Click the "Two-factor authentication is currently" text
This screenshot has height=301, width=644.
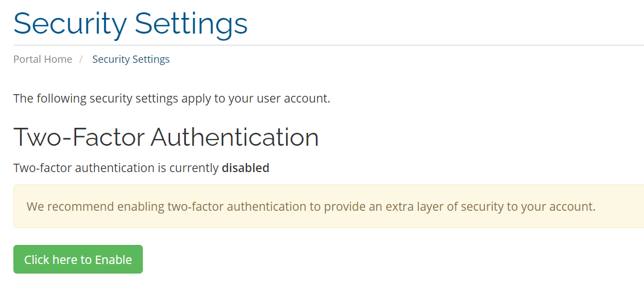point(116,168)
